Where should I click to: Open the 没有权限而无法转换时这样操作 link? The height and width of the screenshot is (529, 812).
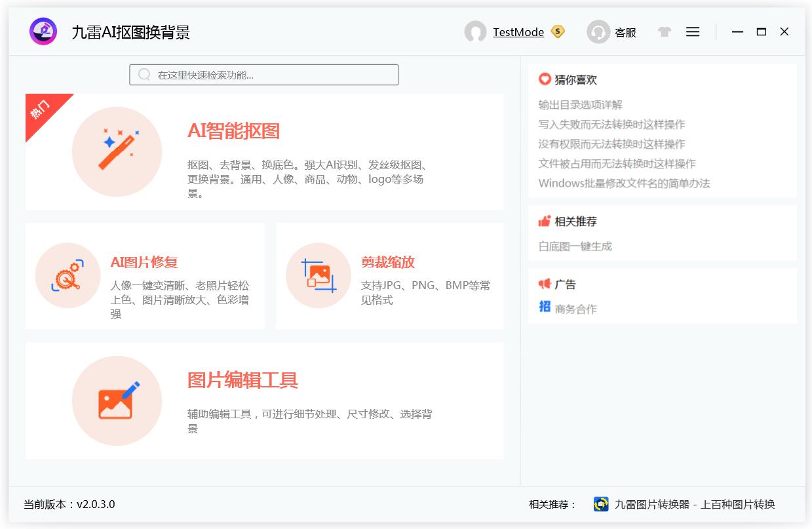point(612,144)
